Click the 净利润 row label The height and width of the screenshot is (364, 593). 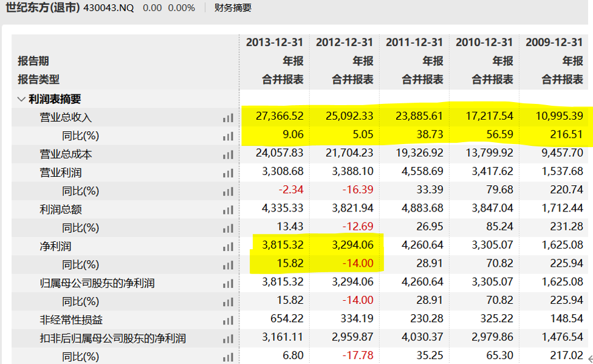tap(55, 246)
